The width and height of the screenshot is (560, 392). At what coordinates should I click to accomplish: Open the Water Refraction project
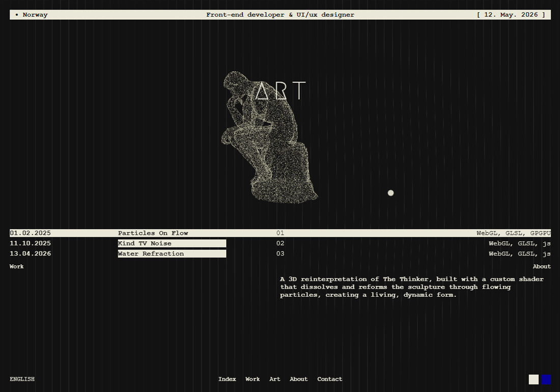coord(172,254)
